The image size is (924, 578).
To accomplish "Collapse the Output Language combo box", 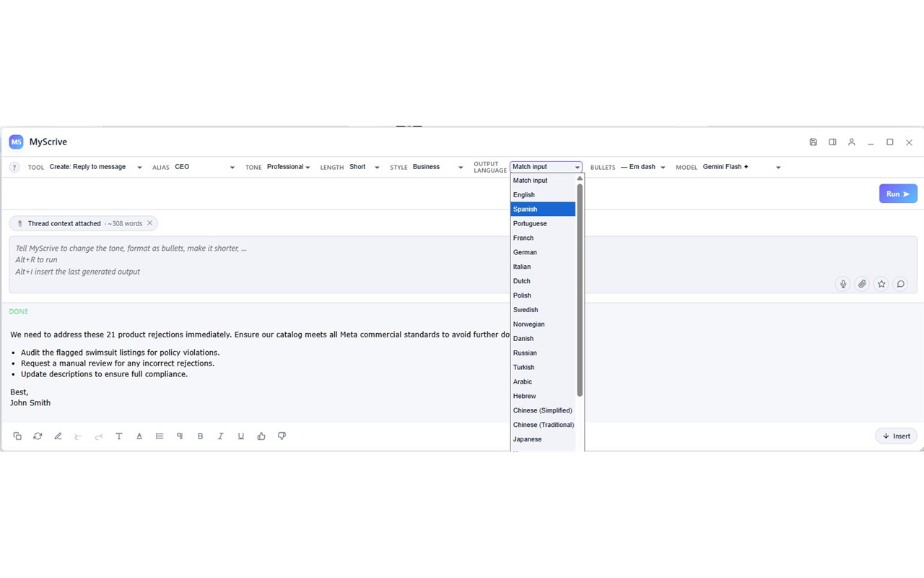I will click(546, 167).
